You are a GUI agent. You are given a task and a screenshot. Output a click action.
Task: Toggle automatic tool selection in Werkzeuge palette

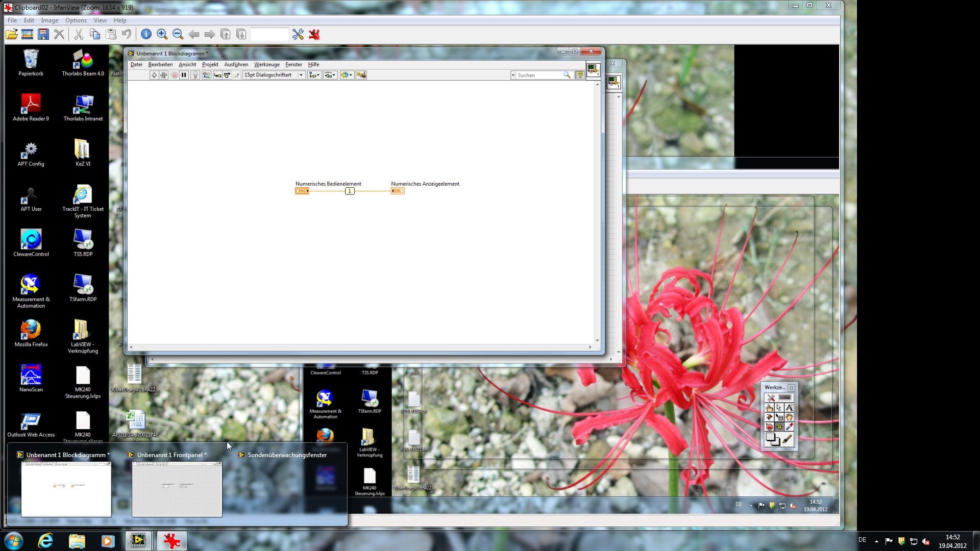click(779, 397)
